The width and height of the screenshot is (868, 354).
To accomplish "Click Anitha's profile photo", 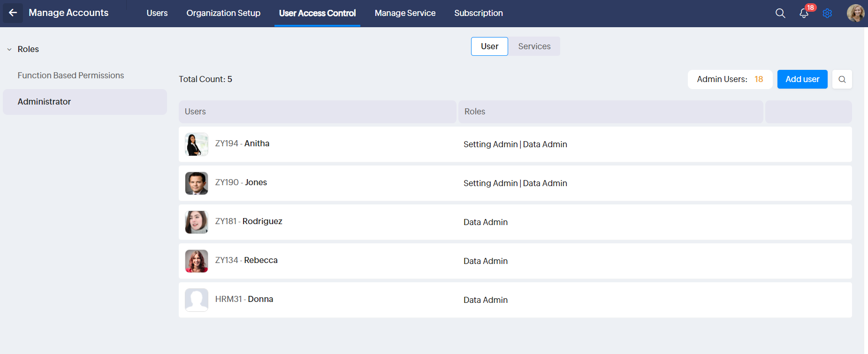I will coord(196,144).
